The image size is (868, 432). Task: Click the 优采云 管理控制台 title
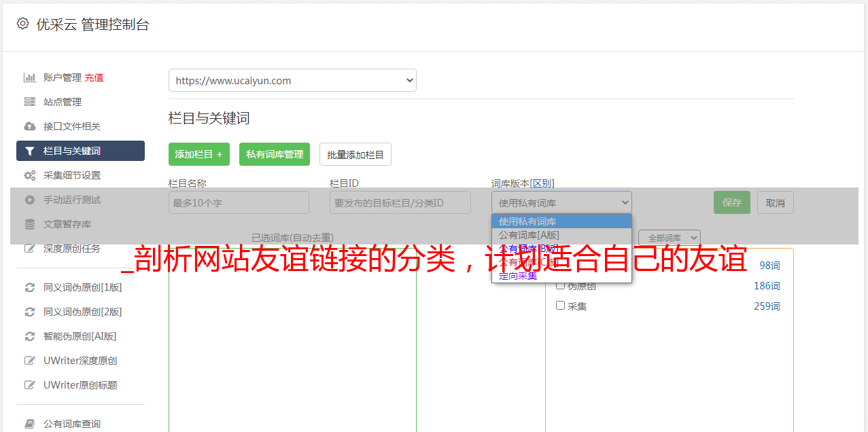pyautogui.click(x=92, y=24)
